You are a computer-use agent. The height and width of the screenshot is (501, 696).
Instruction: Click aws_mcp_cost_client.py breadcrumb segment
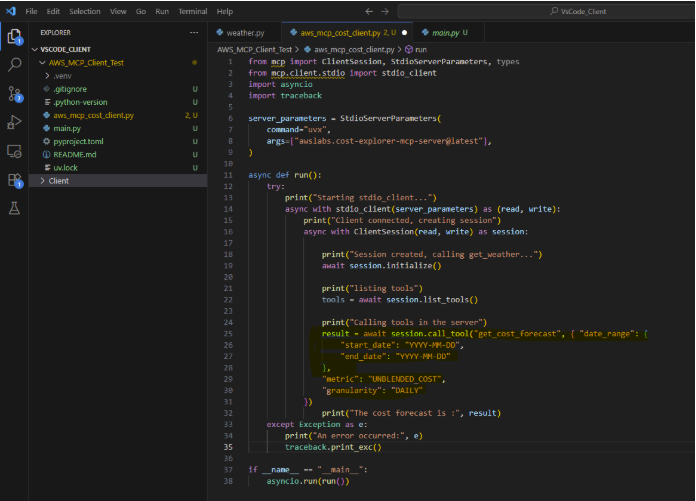[354, 49]
